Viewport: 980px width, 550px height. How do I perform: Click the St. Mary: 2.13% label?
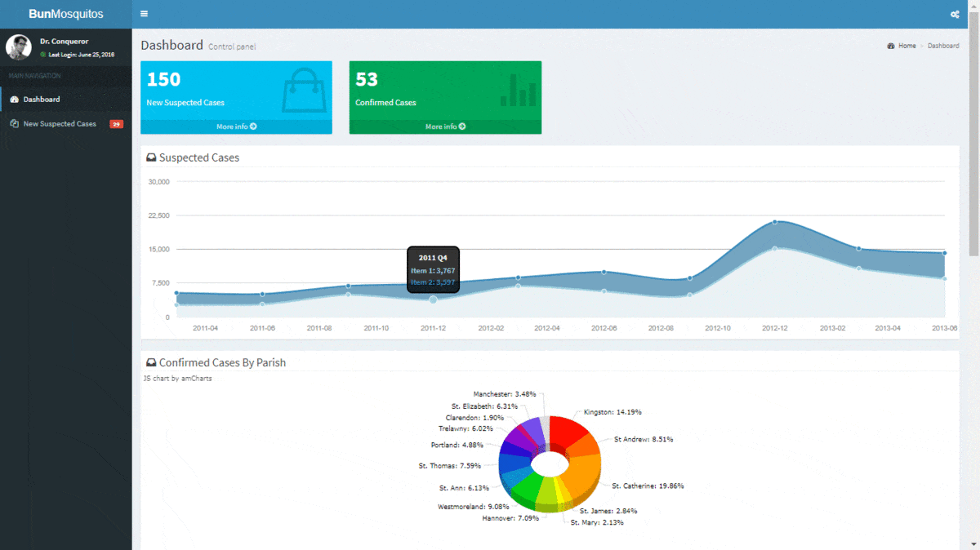599,522
